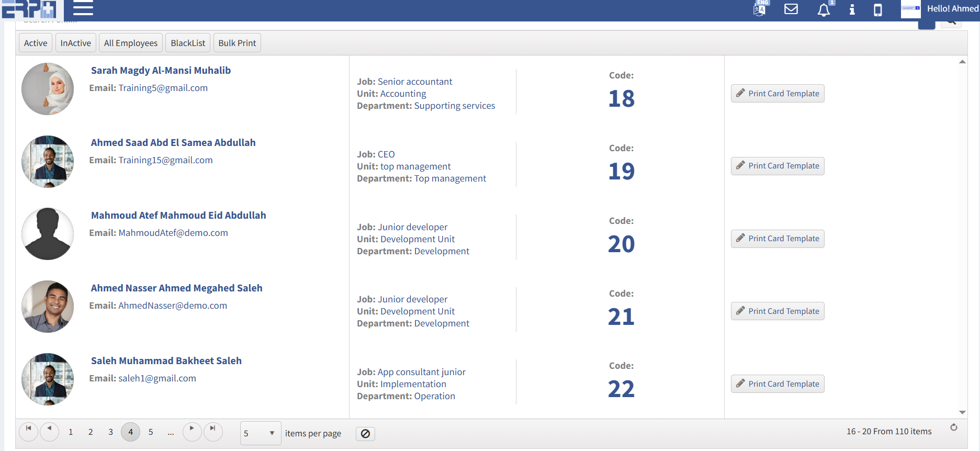Image resolution: width=980 pixels, height=451 pixels.
Task: Show the All Employees tab
Action: pyautogui.click(x=131, y=43)
